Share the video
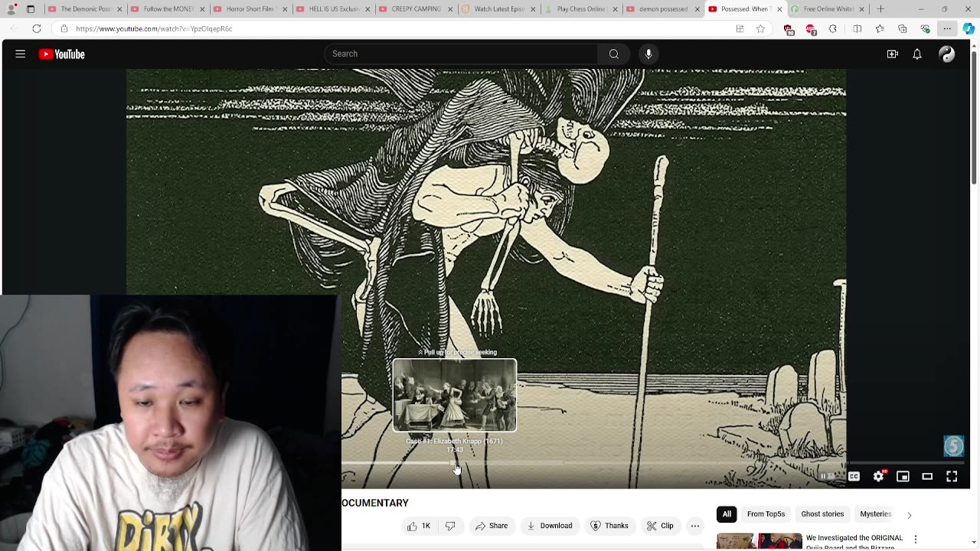The image size is (980, 551). (x=491, y=526)
